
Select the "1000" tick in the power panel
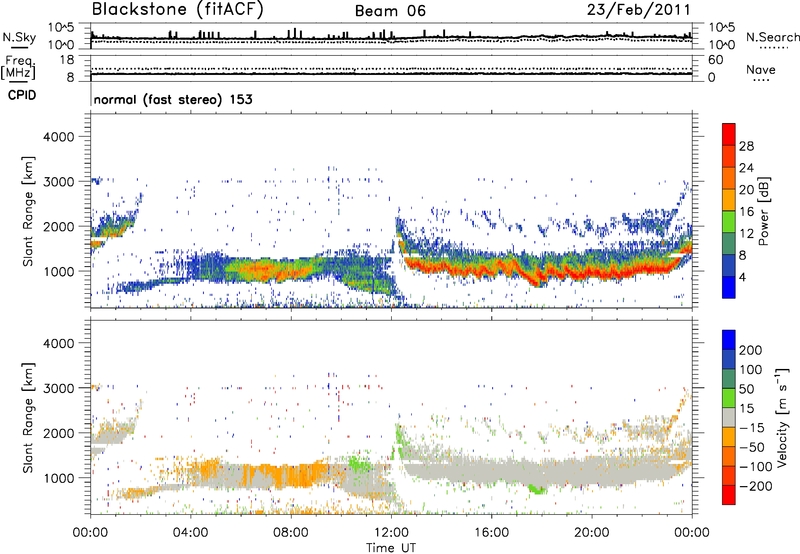coord(59,271)
